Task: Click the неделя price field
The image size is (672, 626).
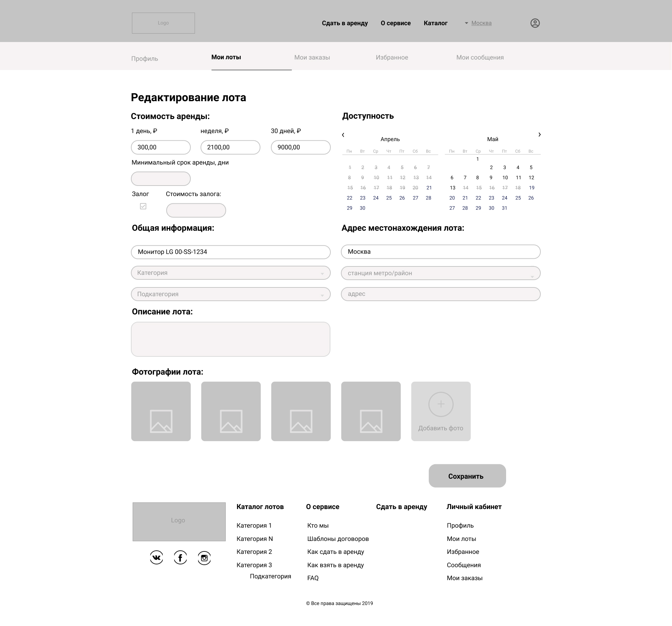Action: tap(230, 147)
